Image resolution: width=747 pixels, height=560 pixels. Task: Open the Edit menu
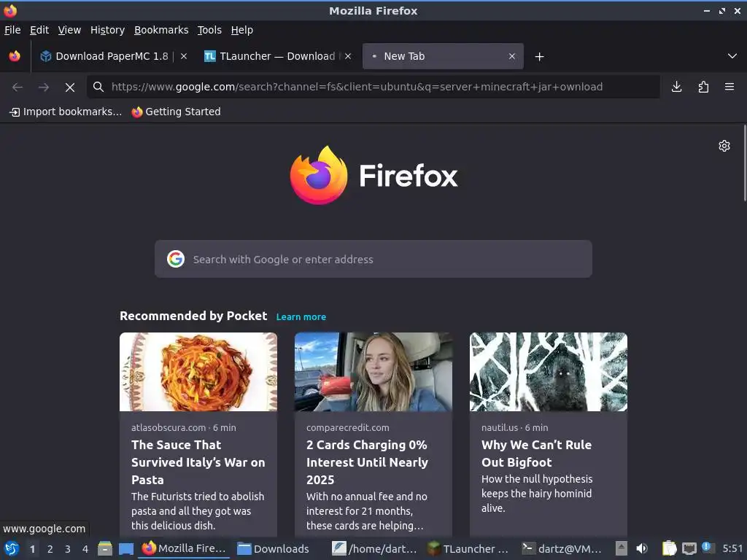[x=39, y=30]
